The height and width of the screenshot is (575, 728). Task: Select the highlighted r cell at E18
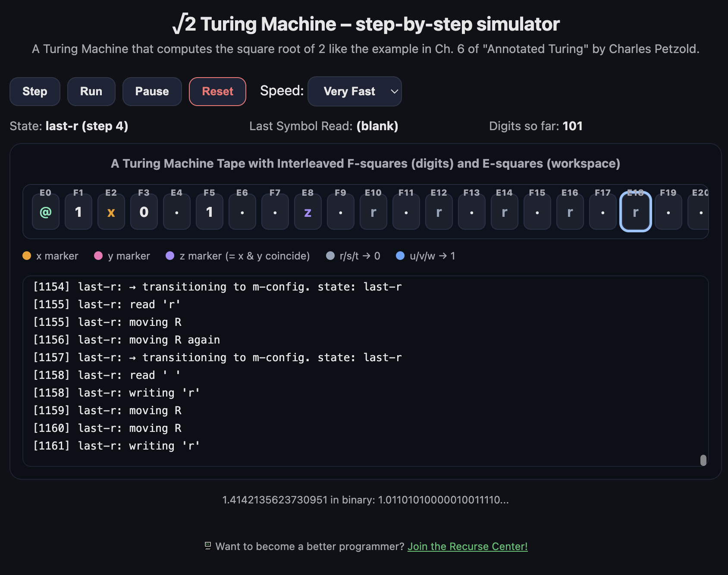tap(635, 212)
